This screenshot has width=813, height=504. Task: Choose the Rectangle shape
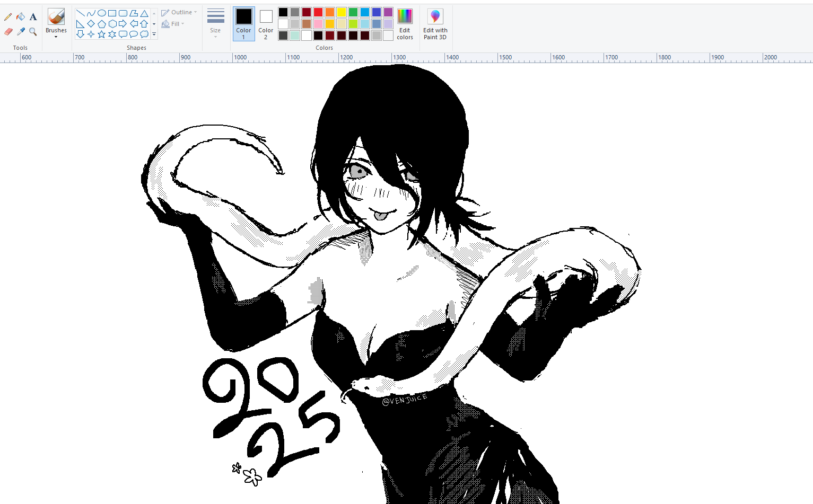pos(112,13)
